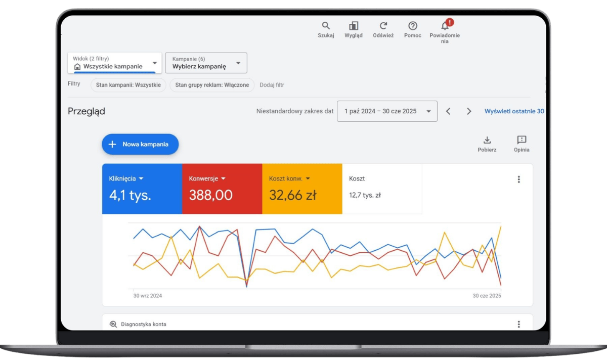Open the Pomoc help icon
This screenshot has height=364, width=607.
(x=413, y=26)
